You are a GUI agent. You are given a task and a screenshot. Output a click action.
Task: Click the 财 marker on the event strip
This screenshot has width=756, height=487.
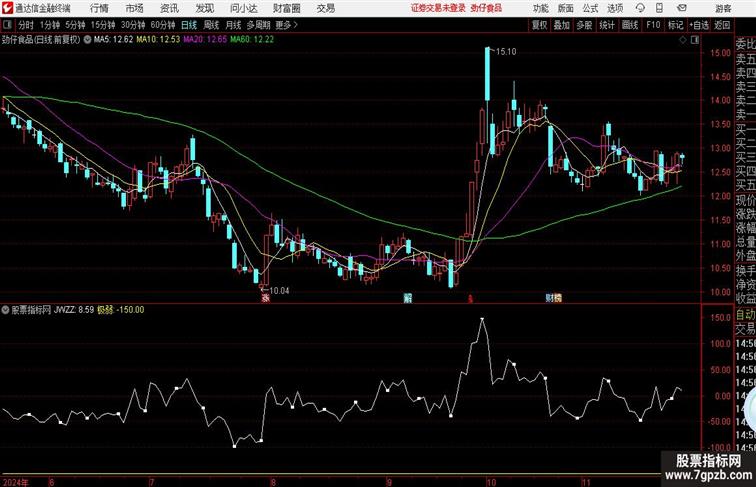tap(549, 298)
